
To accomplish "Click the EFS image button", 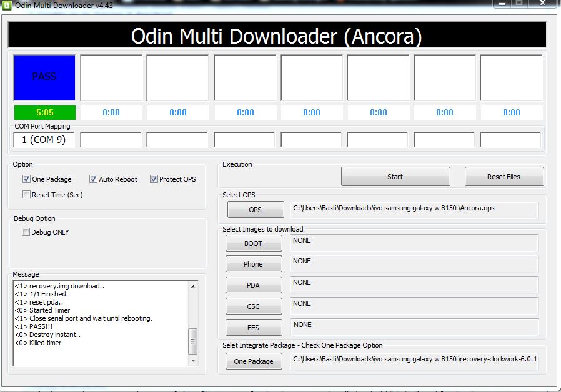I will coord(254,327).
